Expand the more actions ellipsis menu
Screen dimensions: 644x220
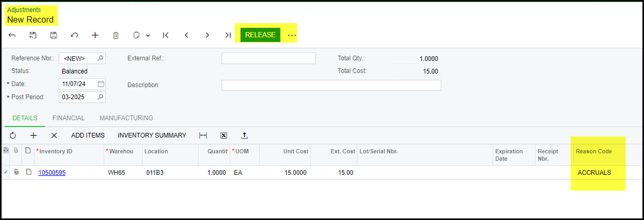[x=292, y=35]
